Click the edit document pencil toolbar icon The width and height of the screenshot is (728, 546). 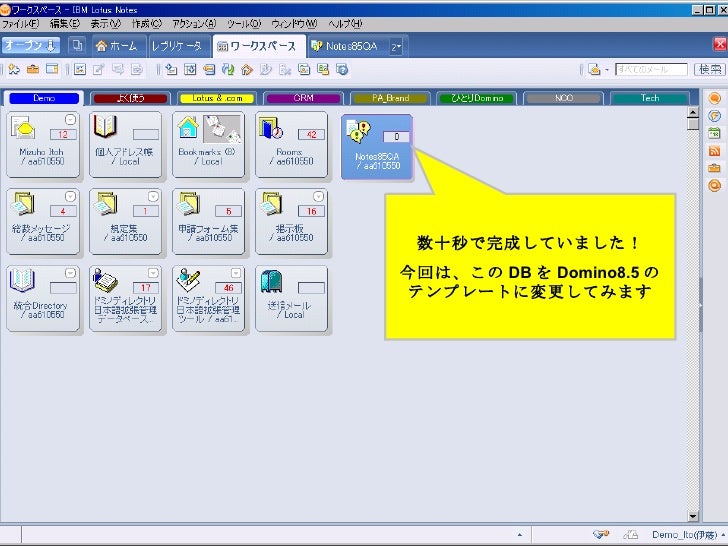[98, 70]
